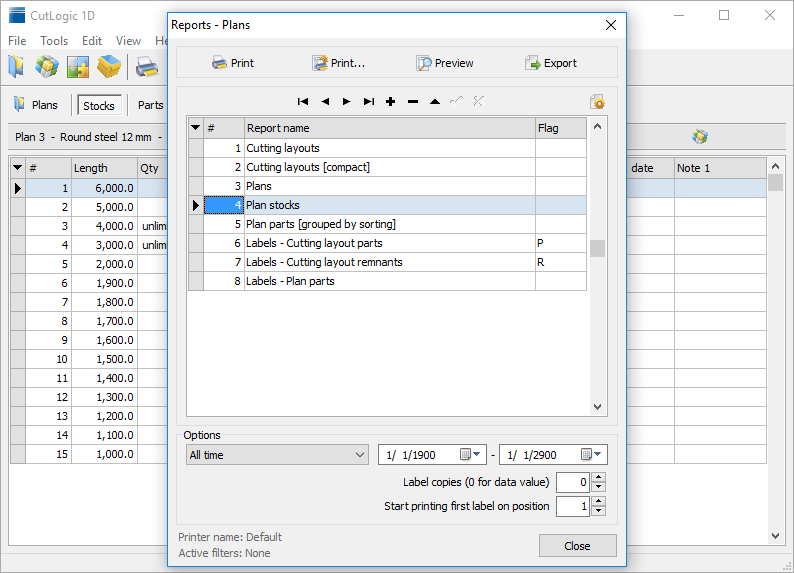Click the Length column header in stocks
The image size is (794, 573).
pyautogui.click(x=104, y=168)
